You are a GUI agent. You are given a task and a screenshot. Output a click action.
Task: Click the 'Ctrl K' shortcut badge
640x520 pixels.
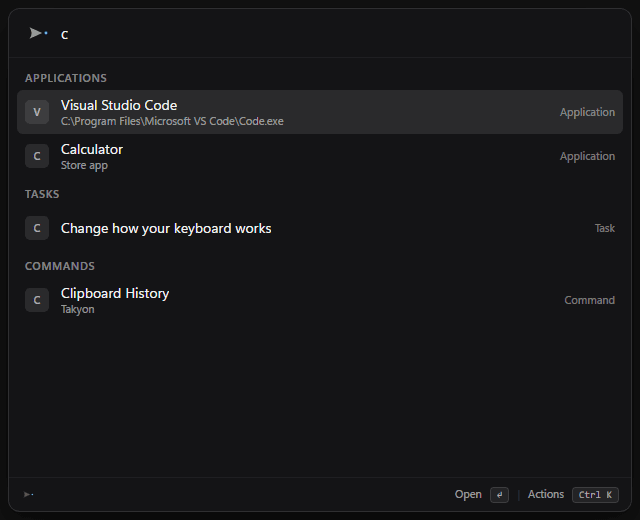595,495
